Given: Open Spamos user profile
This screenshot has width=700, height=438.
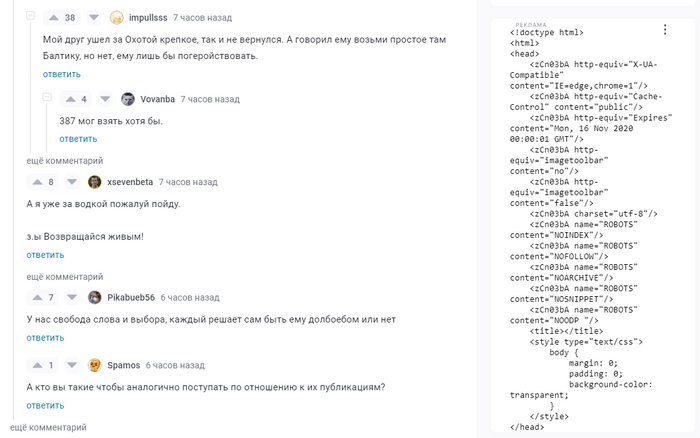Looking at the screenshot, I should click(x=124, y=365).
